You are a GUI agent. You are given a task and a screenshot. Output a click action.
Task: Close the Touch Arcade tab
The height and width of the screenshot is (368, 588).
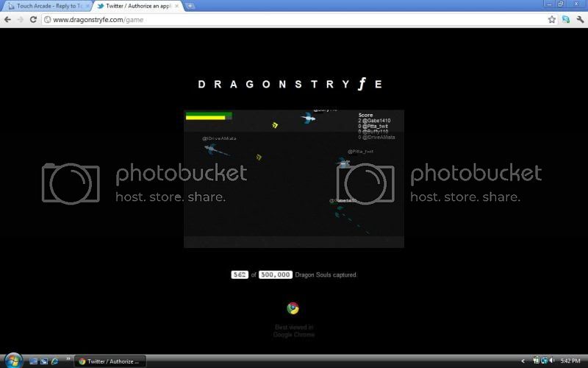87,6
